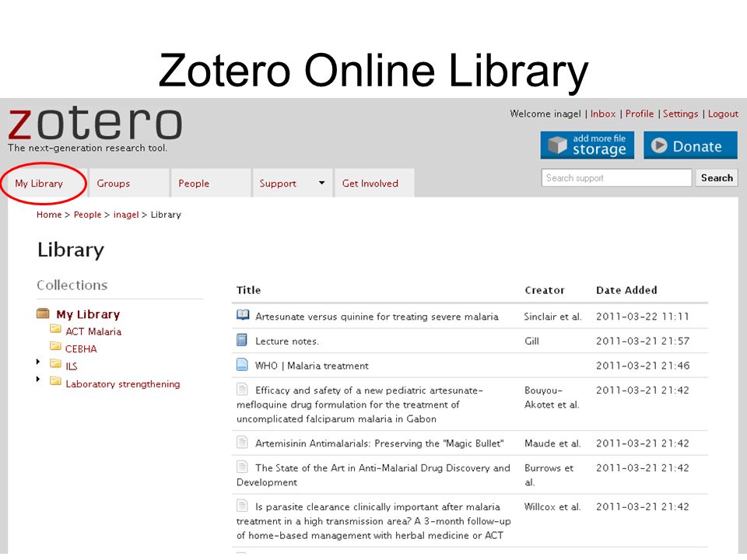Expand the ILS collection
The width and height of the screenshot is (747, 560).
click(38, 362)
